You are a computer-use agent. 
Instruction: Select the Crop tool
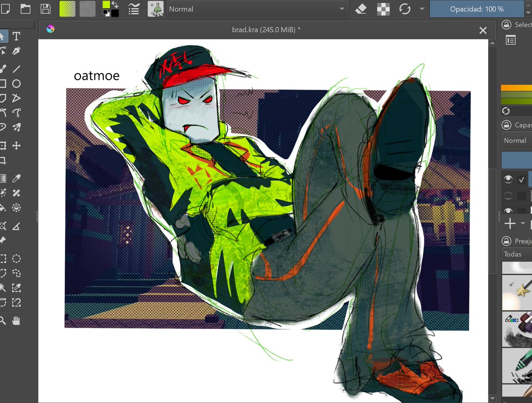coord(2,160)
